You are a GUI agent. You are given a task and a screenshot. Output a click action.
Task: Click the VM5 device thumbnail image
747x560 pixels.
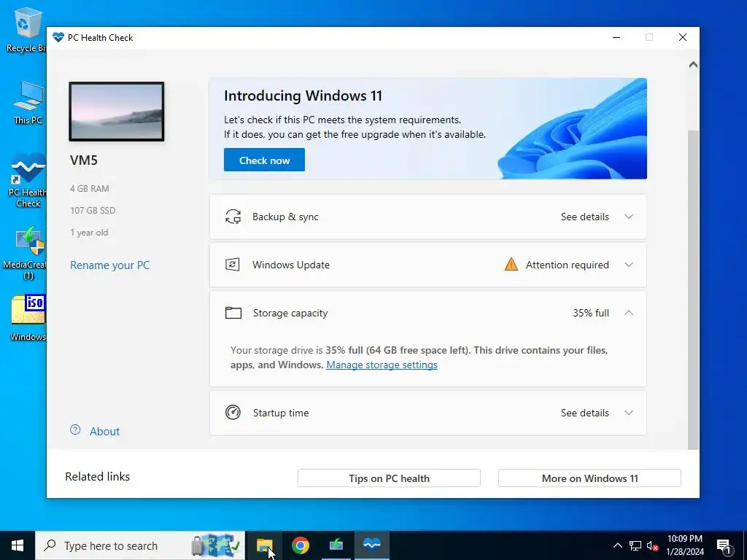[x=117, y=112]
